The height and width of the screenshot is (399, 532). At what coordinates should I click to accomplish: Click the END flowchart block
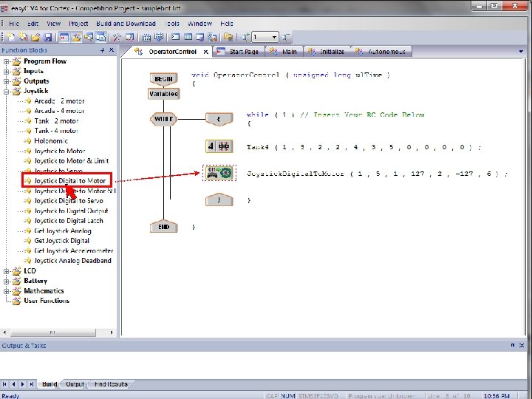click(163, 227)
